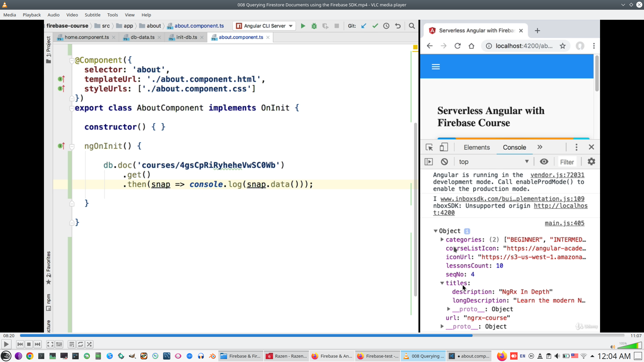Image resolution: width=644 pixels, height=362 pixels.
Task: Toggle random shuffle playback
Action: coord(89,344)
